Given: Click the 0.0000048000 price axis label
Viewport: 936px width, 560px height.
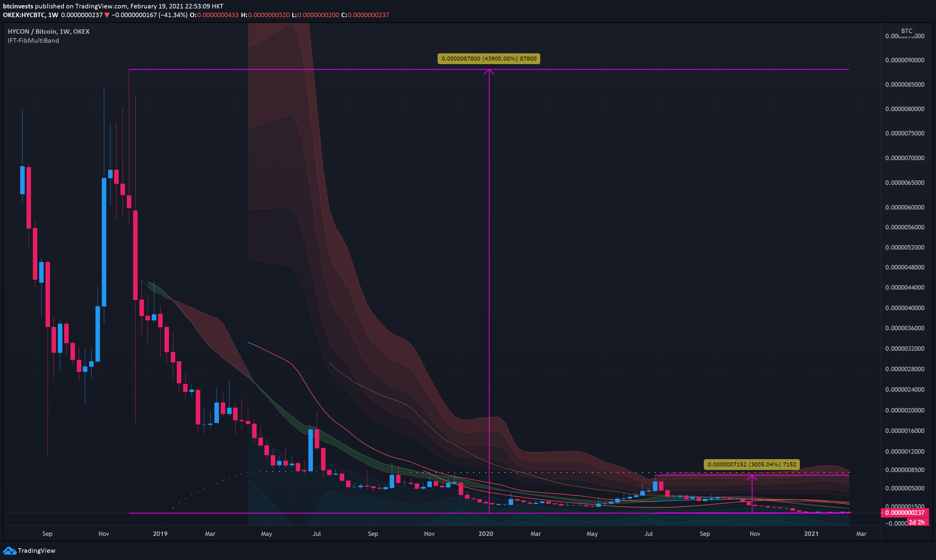Looking at the screenshot, I should tap(905, 267).
